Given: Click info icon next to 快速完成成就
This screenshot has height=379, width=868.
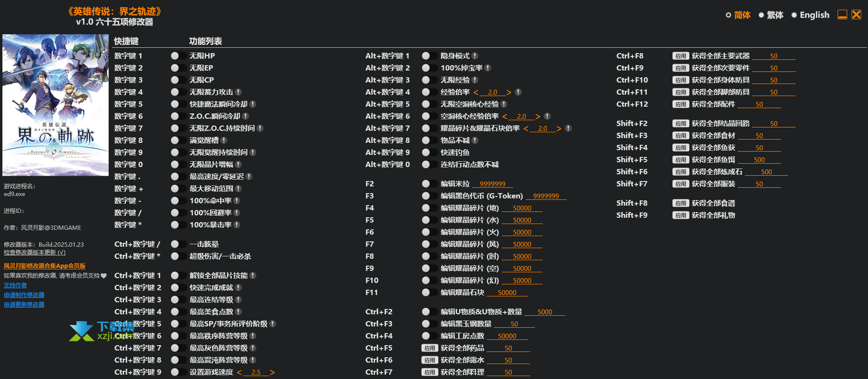Looking at the screenshot, I should click(238, 287).
